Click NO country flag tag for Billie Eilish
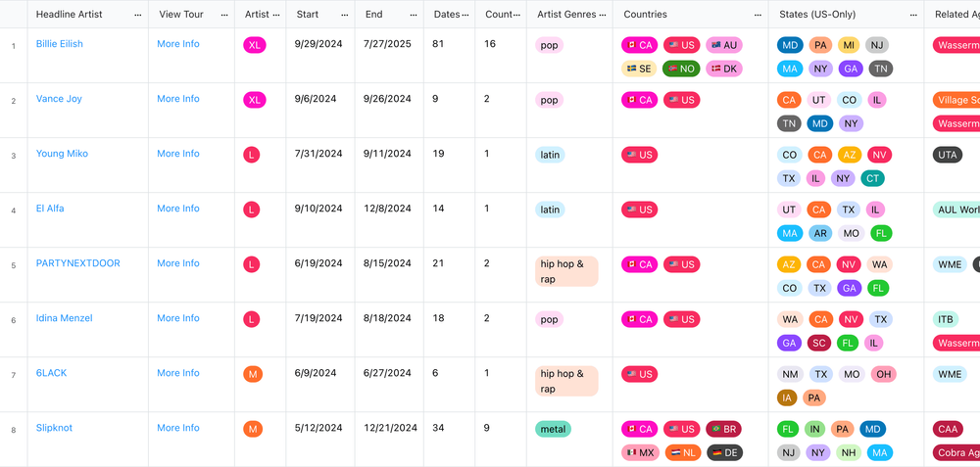 (681, 69)
